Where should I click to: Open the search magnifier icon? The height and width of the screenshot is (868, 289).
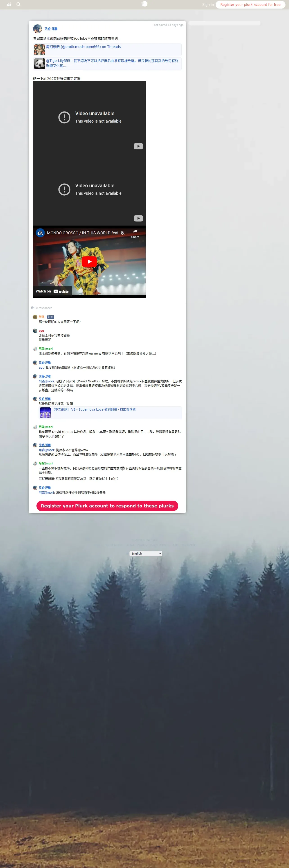(18, 4)
